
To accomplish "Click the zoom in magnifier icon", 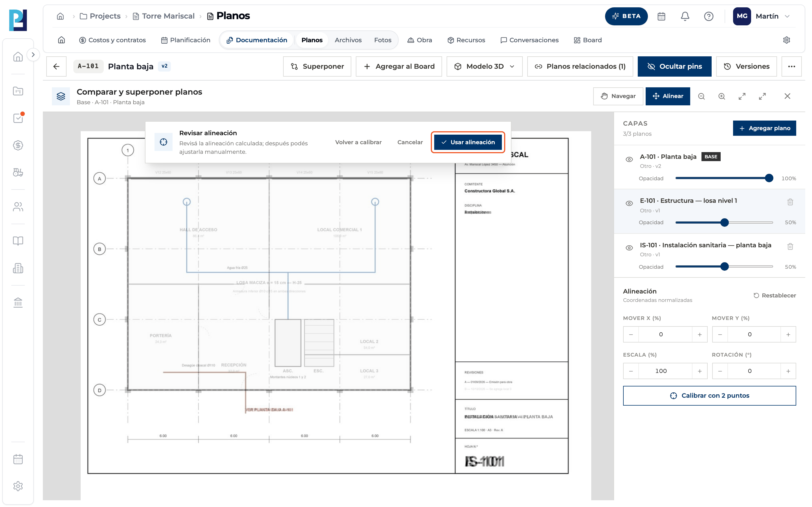I will tap(722, 96).
